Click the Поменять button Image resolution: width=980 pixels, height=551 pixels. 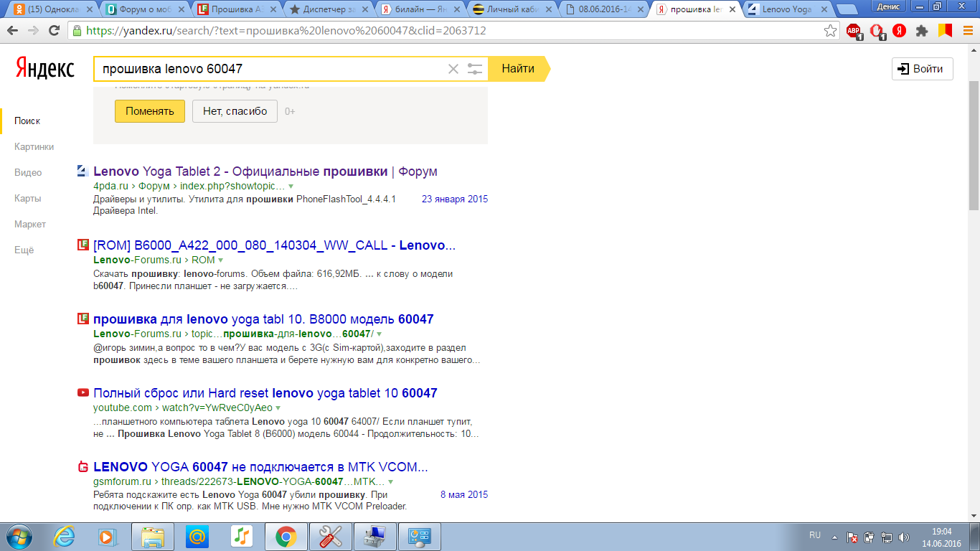[x=149, y=111]
